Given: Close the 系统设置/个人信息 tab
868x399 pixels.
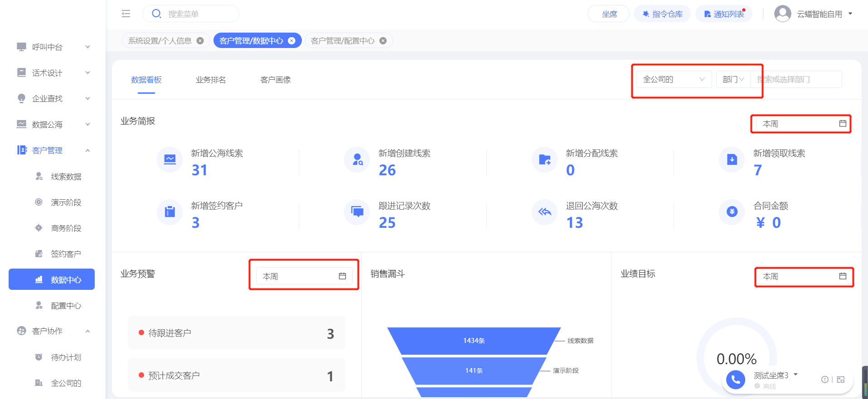Looking at the screenshot, I should [200, 41].
